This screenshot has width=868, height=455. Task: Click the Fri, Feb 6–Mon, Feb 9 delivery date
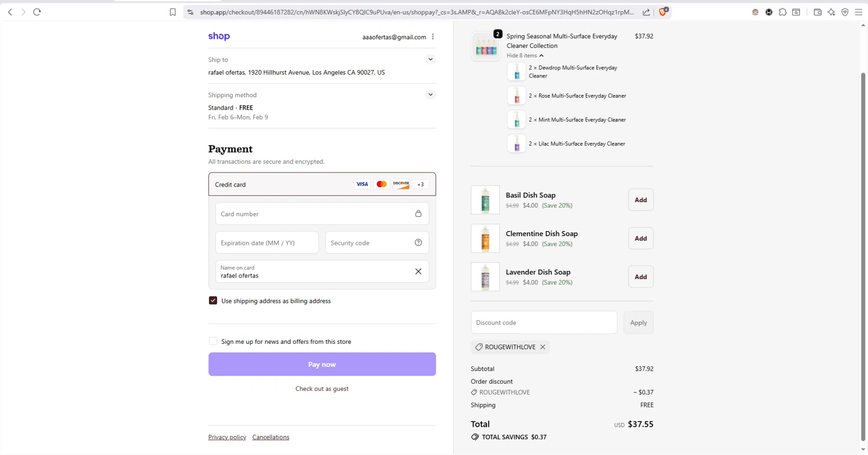(x=238, y=117)
